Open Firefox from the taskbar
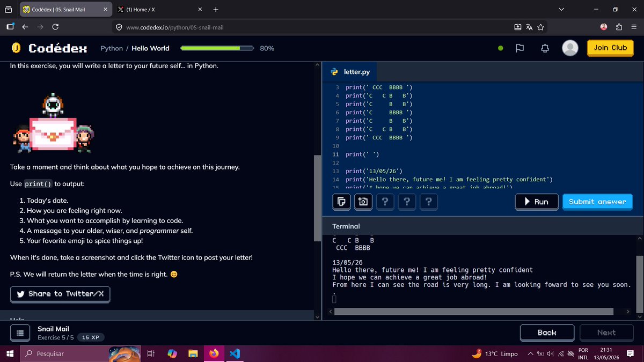 coord(214,353)
